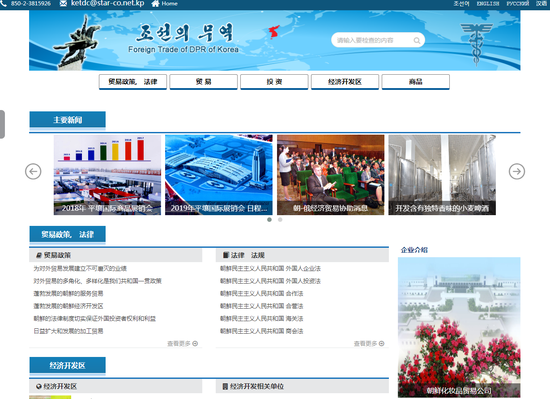Switch language to ENGLISH
Screen dimensions: 550x399
tap(488, 4)
